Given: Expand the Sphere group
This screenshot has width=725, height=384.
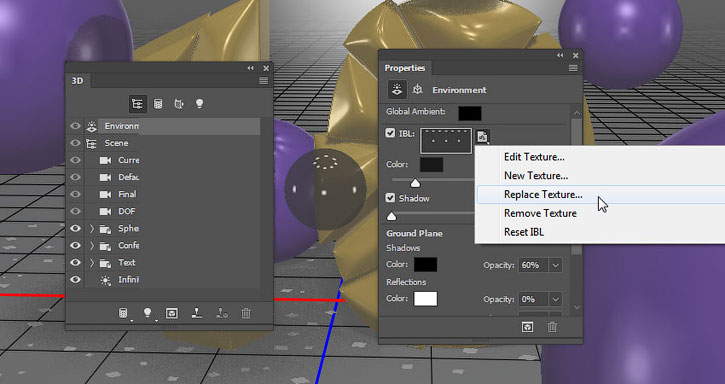Looking at the screenshot, I should coord(92,229).
